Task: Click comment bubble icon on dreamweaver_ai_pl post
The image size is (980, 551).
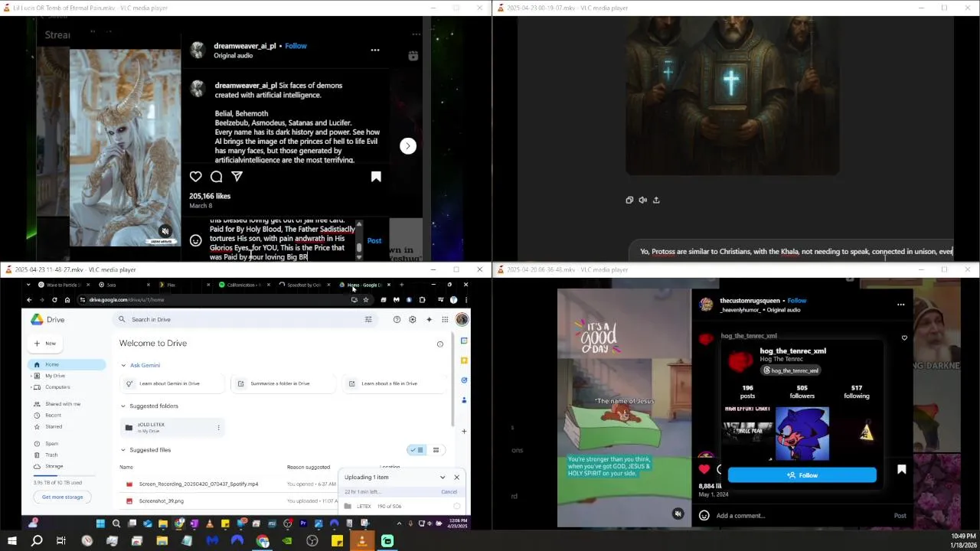Action: tap(217, 177)
